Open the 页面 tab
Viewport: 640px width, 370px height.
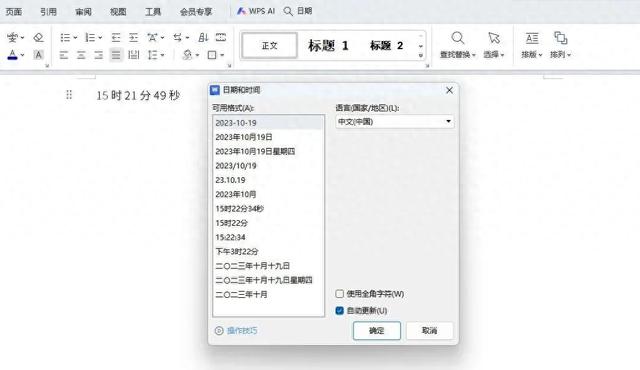click(x=13, y=11)
